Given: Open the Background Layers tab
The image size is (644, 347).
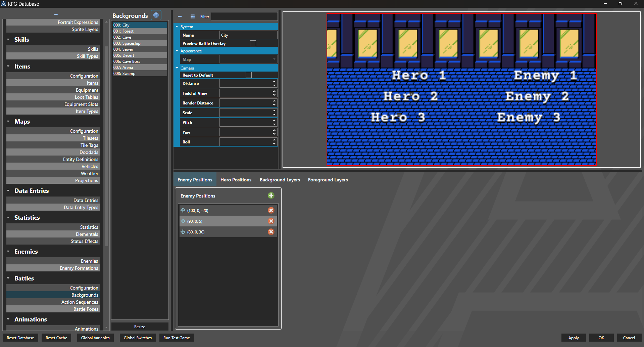Looking at the screenshot, I should (280, 180).
